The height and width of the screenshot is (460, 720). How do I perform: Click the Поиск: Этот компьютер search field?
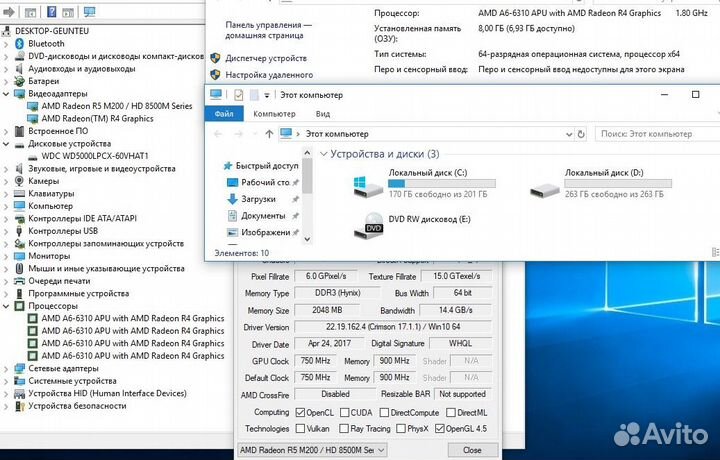[657, 134]
